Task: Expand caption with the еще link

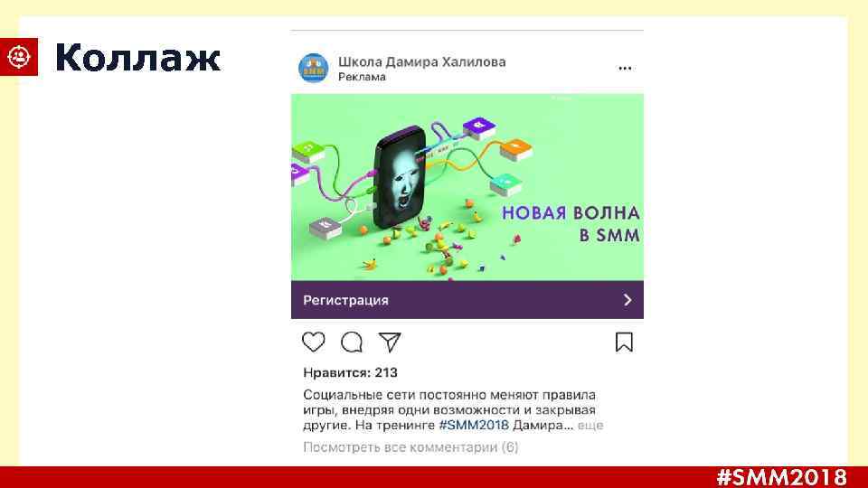Action: click(590, 426)
